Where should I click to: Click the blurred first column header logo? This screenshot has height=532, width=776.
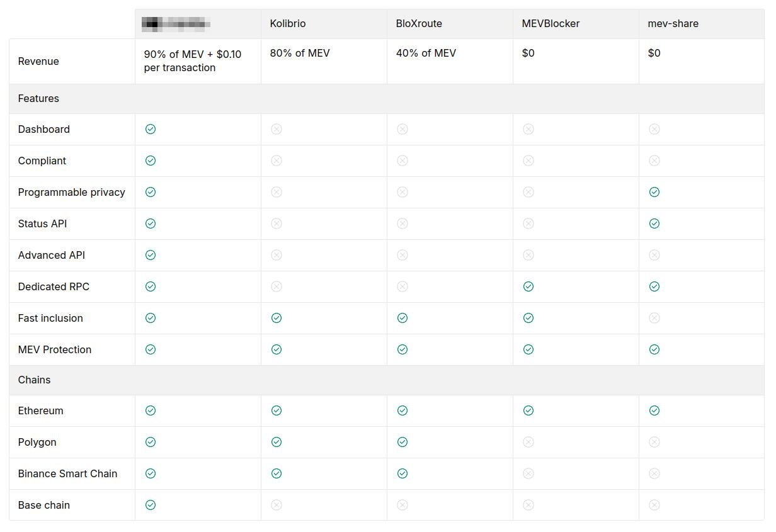point(176,25)
